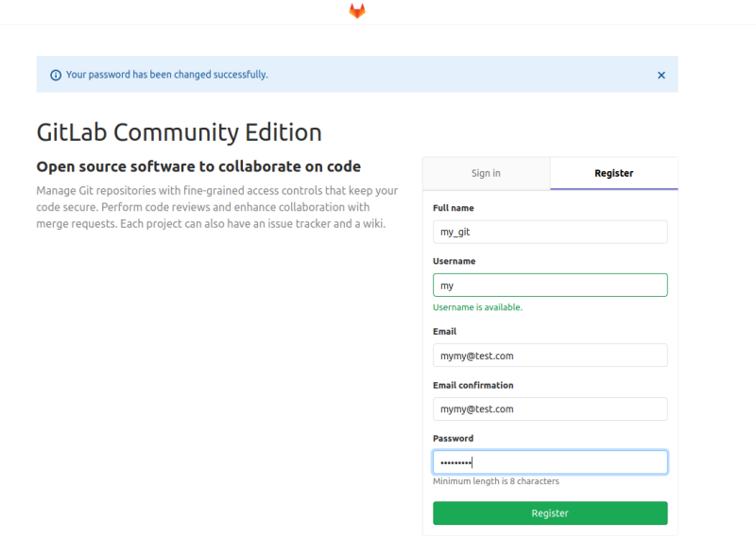Click the GitLab fox logo

pos(357,13)
